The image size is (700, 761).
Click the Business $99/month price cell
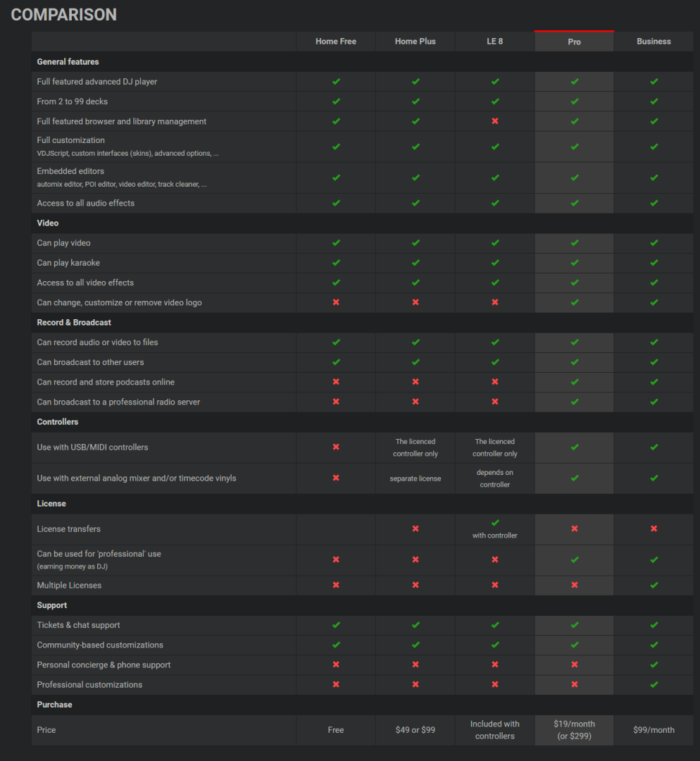pyautogui.click(x=654, y=730)
